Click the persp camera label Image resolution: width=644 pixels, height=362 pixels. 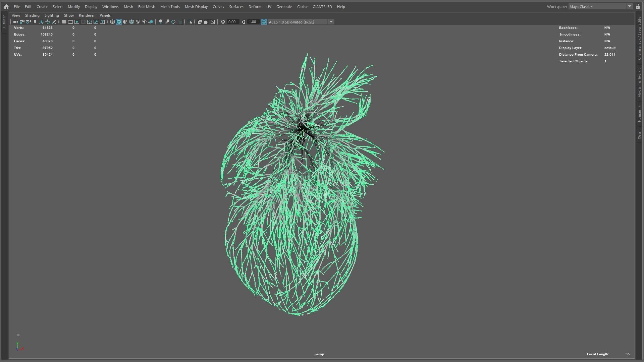click(319, 354)
